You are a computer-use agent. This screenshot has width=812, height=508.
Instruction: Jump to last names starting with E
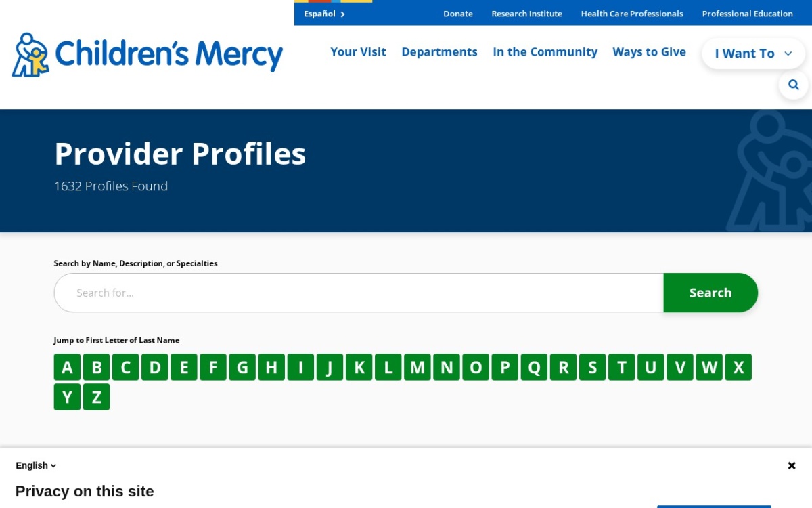point(183,367)
